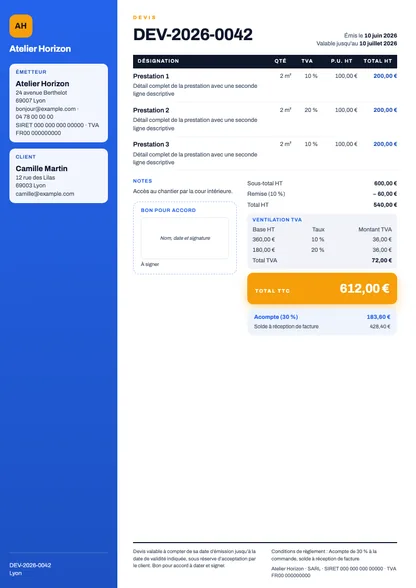The image size is (416, 588).
Task: Open the Émetteur information card
Action: [59, 103]
